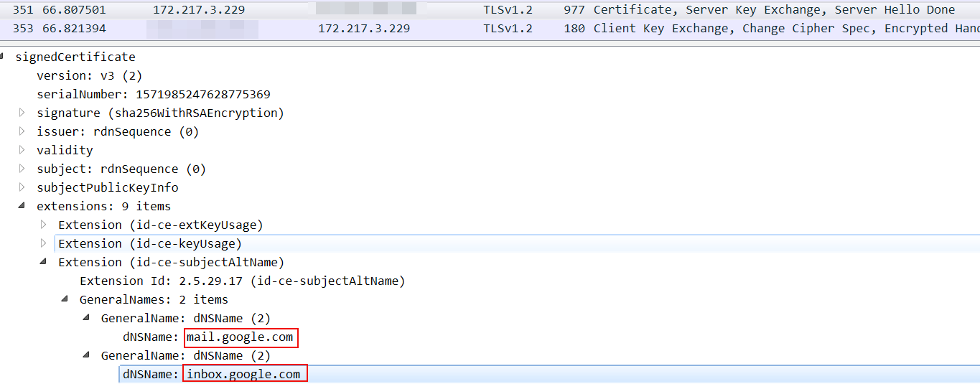Select the Extension Id: 2.5.29.17 line

tap(242, 281)
